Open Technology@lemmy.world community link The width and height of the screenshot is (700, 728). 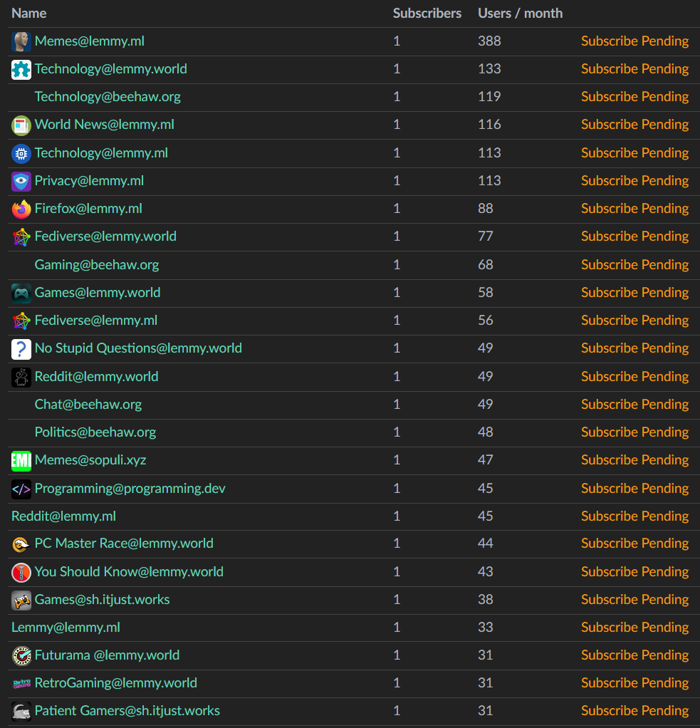(111, 68)
